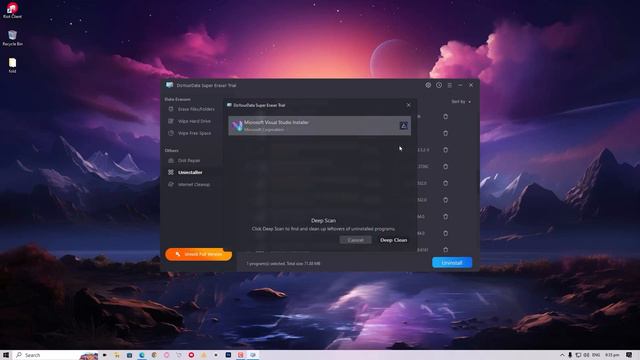Image resolution: width=640 pixels, height=360 pixels.
Task: Open Microsoft Edge from the taskbar
Action: pyautogui.click(x=142, y=355)
